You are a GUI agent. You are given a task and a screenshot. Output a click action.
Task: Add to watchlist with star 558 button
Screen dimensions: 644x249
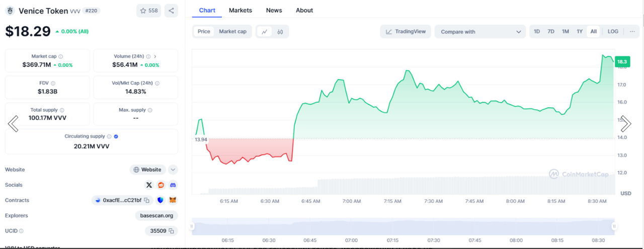point(149,11)
